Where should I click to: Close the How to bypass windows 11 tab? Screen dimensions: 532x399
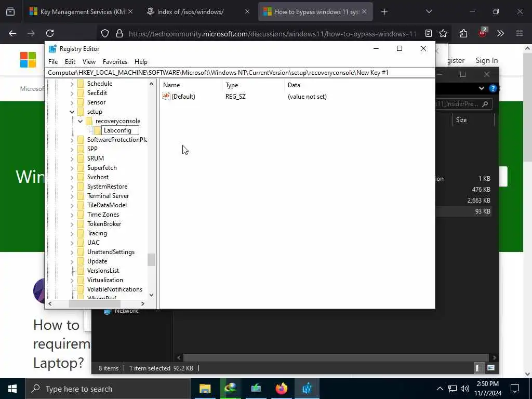tap(364, 11)
